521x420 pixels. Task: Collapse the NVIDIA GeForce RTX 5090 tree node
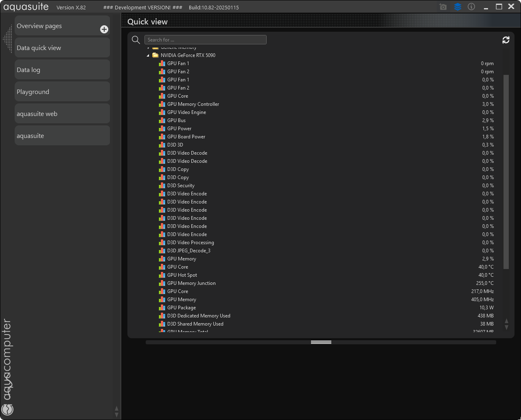[x=148, y=55]
